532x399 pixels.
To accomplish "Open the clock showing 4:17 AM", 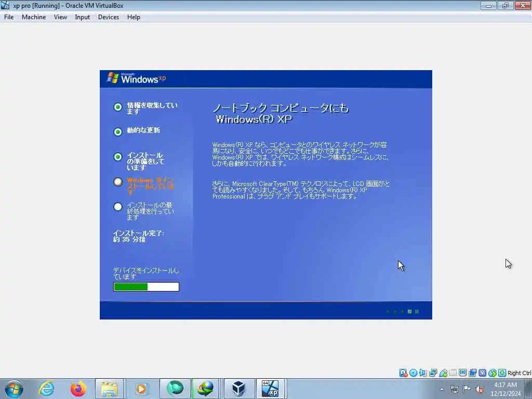I will point(506,389).
